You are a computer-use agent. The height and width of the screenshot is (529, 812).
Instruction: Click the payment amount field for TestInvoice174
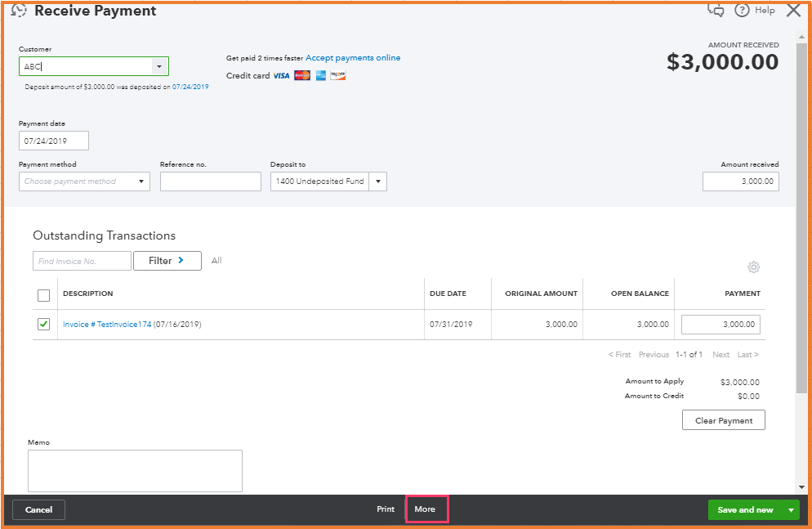pyautogui.click(x=721, y=325)
